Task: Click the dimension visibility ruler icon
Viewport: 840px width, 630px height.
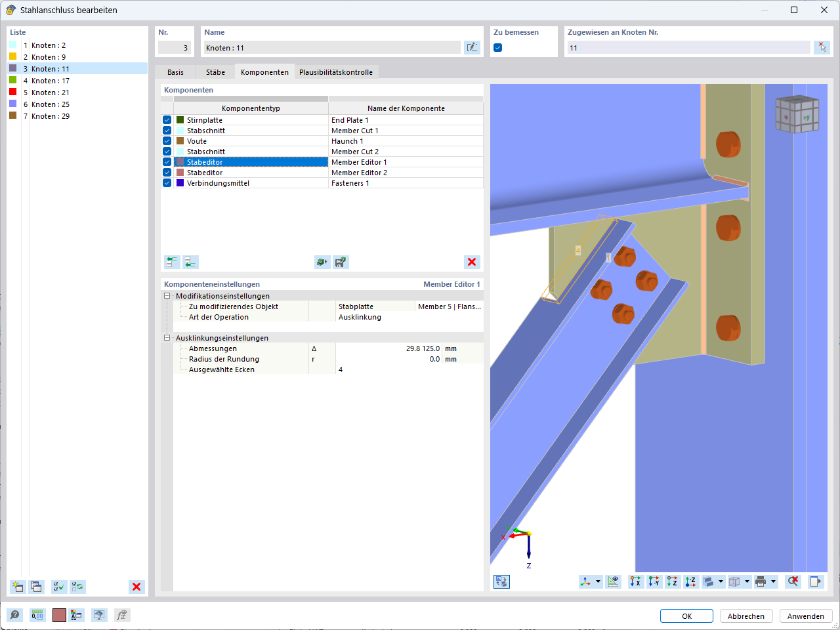Action: click(613, 581)
